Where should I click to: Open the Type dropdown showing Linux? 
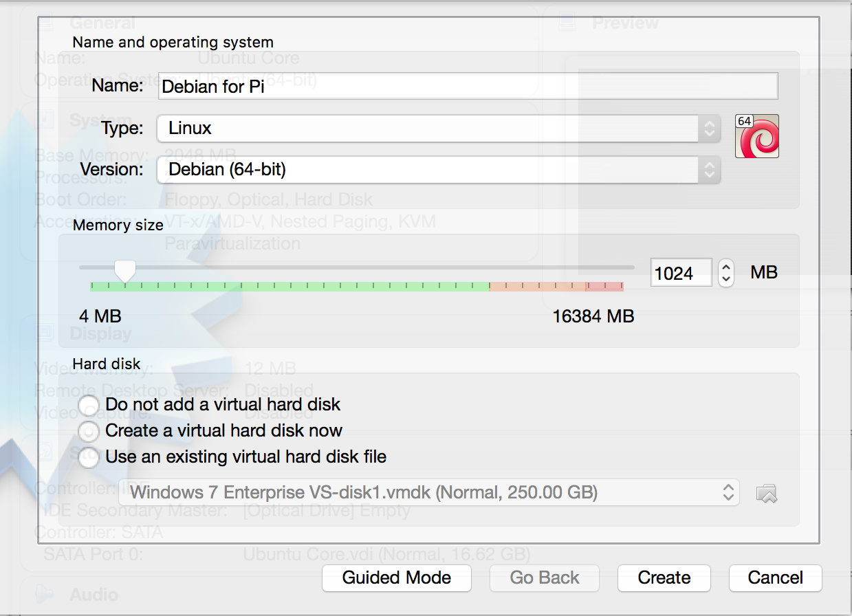click(x=438, y=129)
